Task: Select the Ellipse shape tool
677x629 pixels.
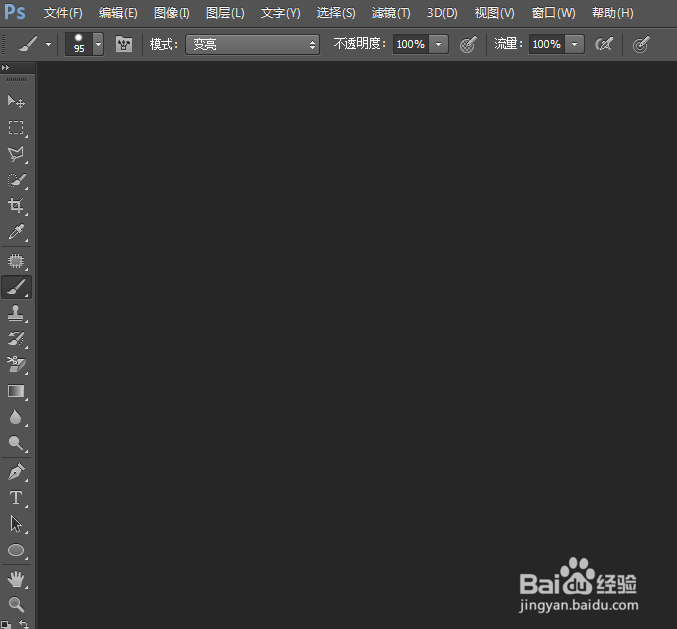Action: pyautogui.click(x=16, y=550)
